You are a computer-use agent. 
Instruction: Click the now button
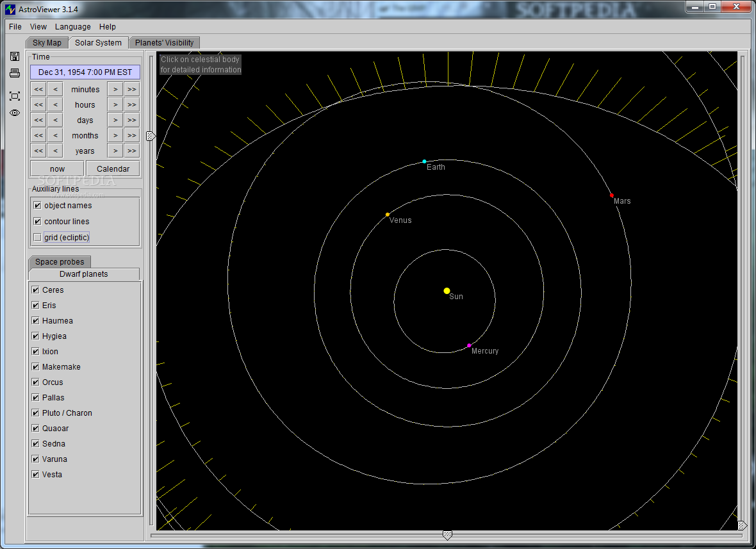57,168
